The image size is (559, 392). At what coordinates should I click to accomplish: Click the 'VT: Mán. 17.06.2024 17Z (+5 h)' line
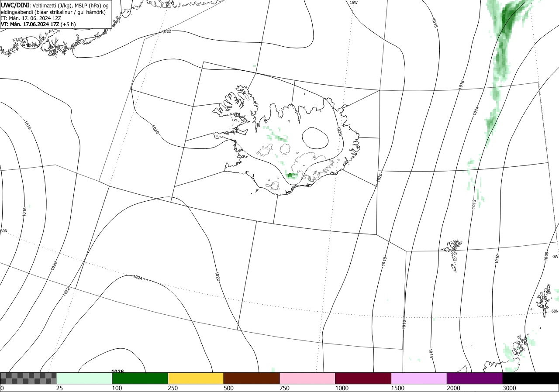coord(38,24)
